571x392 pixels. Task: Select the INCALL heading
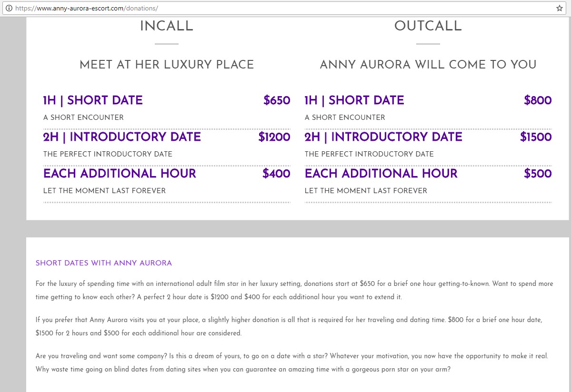click(166, 26)
